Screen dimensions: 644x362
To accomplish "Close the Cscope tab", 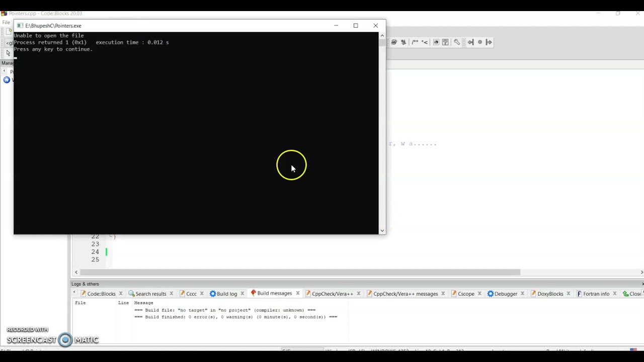I will pyautogui.click(x=479, y=294).
